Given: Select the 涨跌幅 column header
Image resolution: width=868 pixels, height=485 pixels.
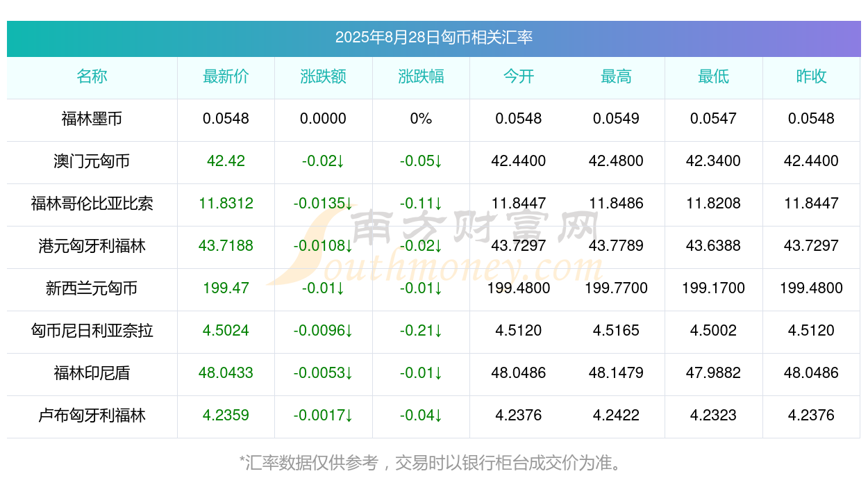Looking at the screenshot, I should click(421, 76).
